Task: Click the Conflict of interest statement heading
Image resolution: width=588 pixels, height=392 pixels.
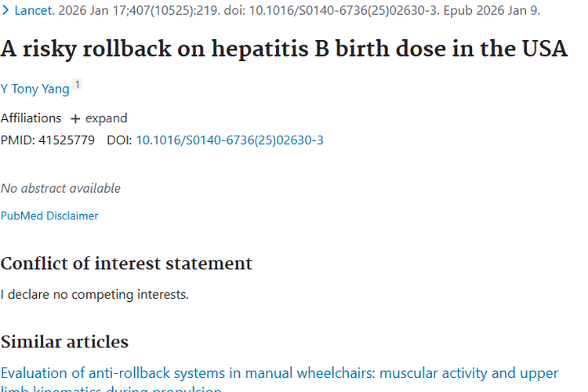Action: point(126,263)
